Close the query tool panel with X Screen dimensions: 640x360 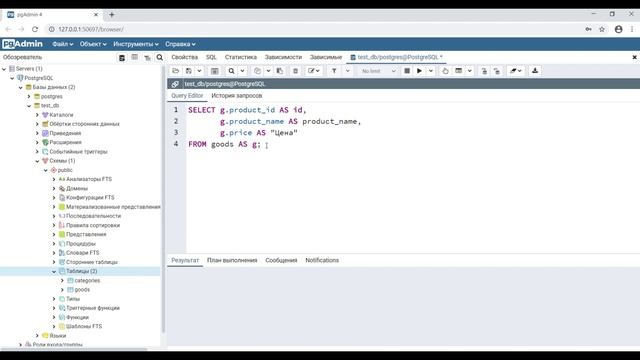pos(634,57)
